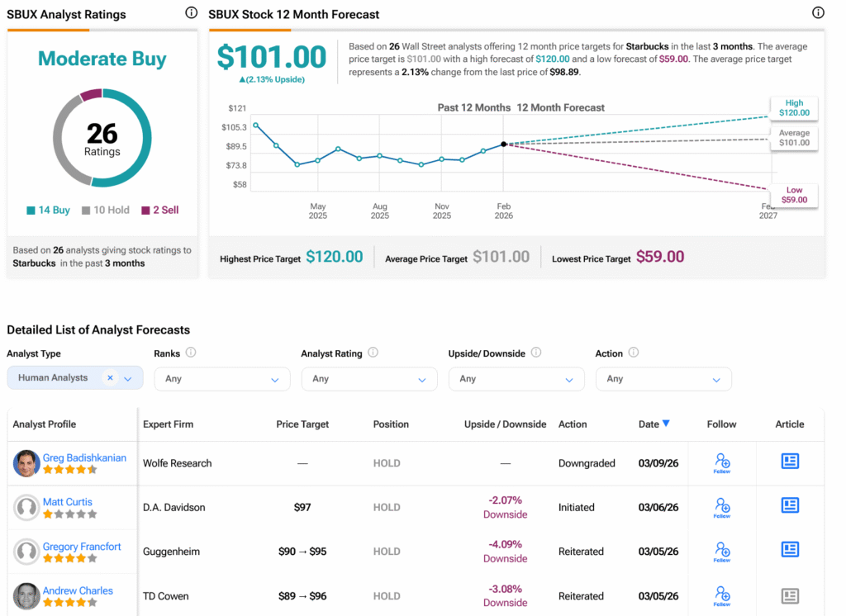Open article for Guggenheim rating
The height and width of the screenshot is (616, 846).
pyautogui.click(x=790, y=550)
